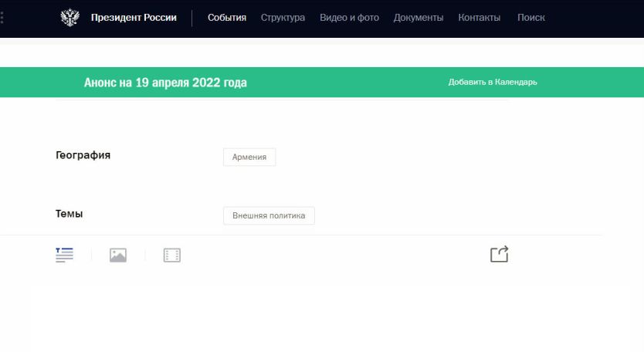Open the Документы menu item
644x352 pixels.
point(419,18)
